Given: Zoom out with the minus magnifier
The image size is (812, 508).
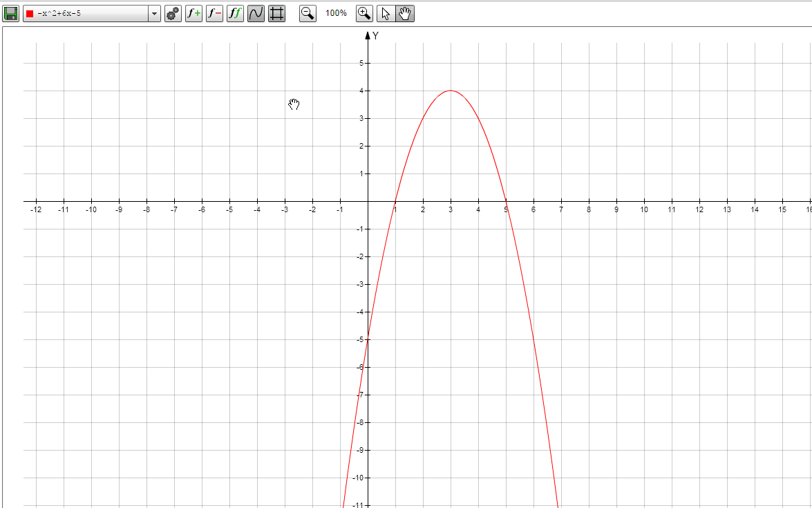Looking at the screenshot, I should (x=308, y=13).
